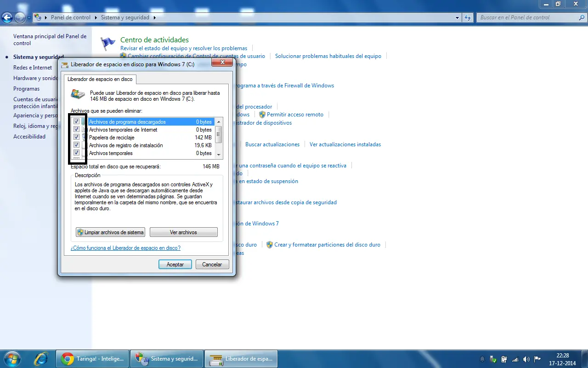Image resolution: width=588 pixels, height=368 pixels.
Task: Open the volume control in the system tray
Action: point(526,359)
